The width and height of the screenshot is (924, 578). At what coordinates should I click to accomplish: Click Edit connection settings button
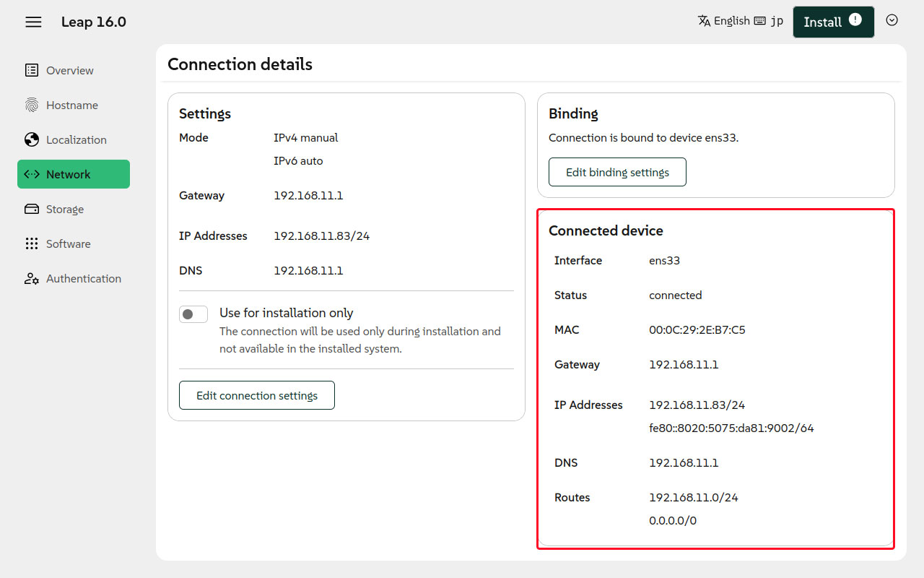[257, 395]
